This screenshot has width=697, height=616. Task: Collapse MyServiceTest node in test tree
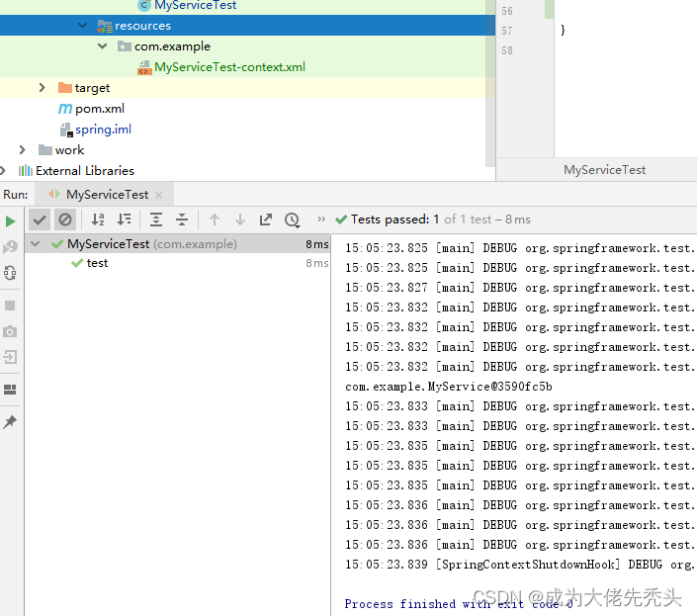[x=36, y=243]
